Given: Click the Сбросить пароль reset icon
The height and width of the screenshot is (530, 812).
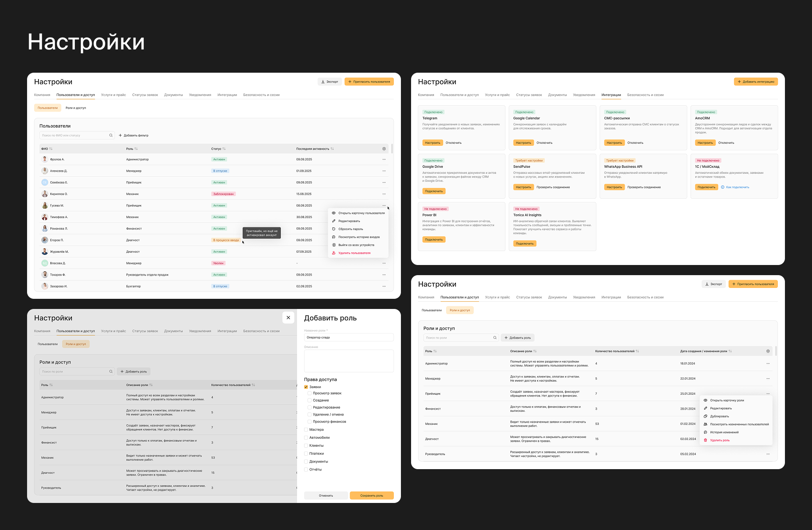Looking at the screenshot, I should pyautogui.click(x=334, y=229).
